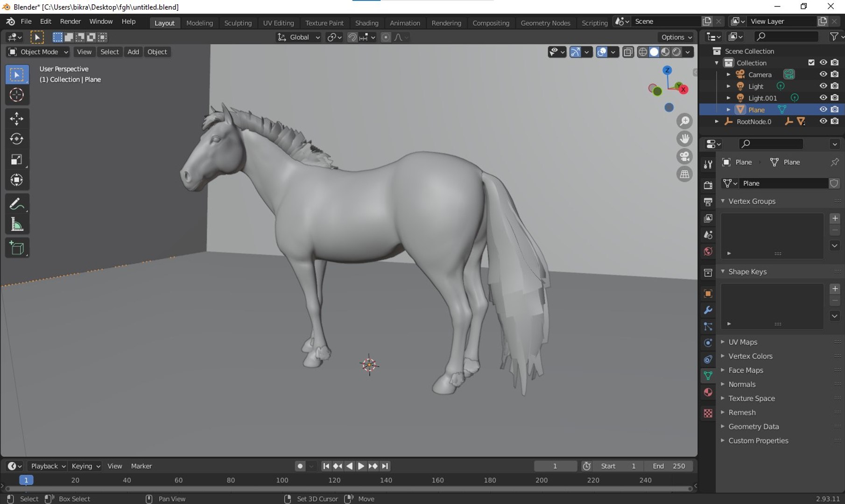845x504 pixels.
Task: Choose the Measure tool
Action: click(17, 224)
